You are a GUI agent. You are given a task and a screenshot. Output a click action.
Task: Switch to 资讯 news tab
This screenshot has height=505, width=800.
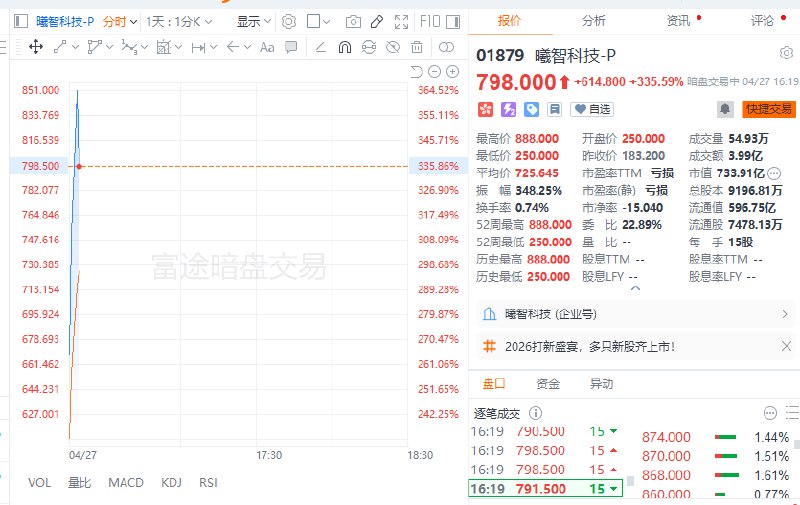coord(678,21)
